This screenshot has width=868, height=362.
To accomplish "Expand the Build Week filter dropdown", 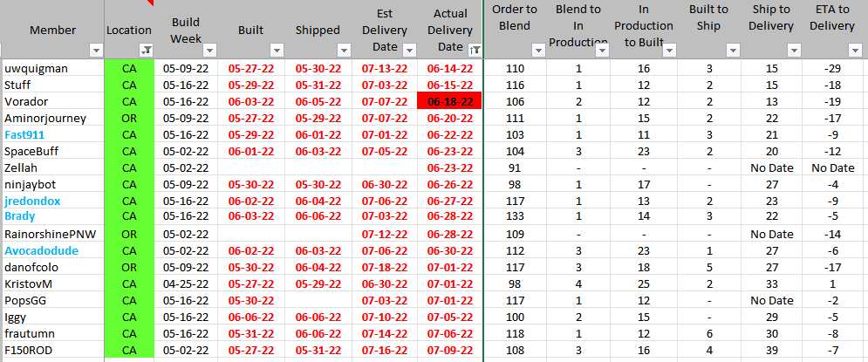I will pos(209,50).
